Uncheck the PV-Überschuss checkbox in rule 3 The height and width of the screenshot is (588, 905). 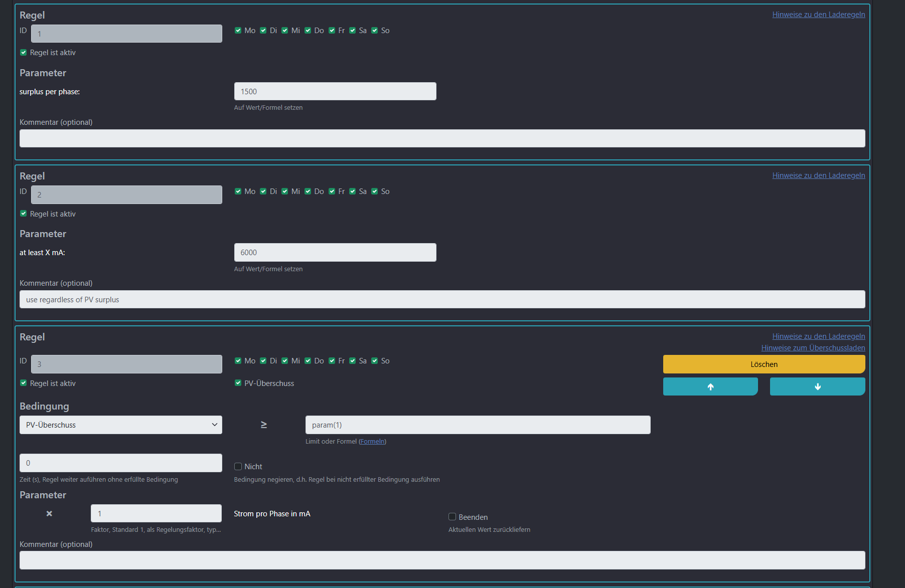point(238,383)
